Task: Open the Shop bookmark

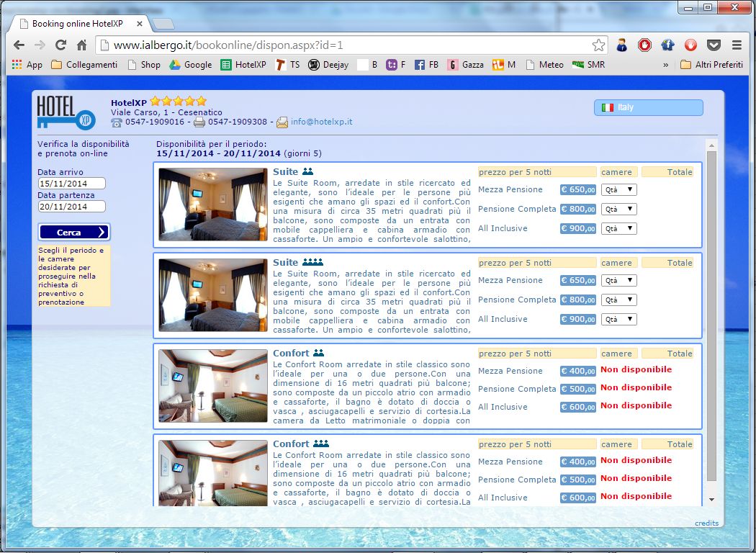Action: click(144, 65)
